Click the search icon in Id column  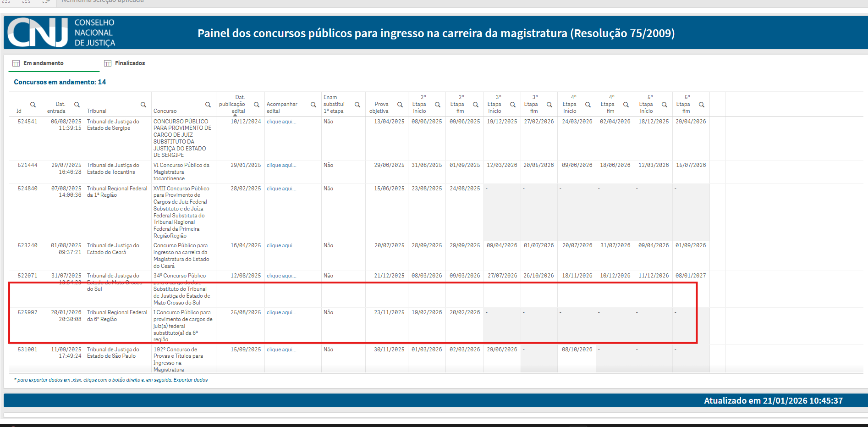click(33, 105)
